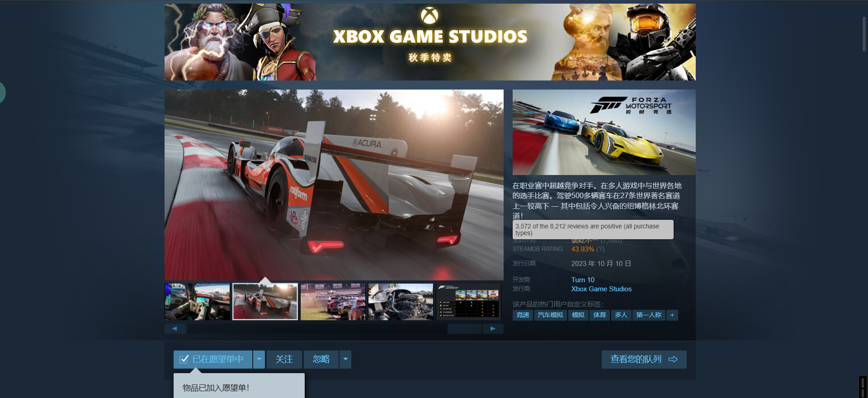Click the teal circle on the left edge

[2, 93]
